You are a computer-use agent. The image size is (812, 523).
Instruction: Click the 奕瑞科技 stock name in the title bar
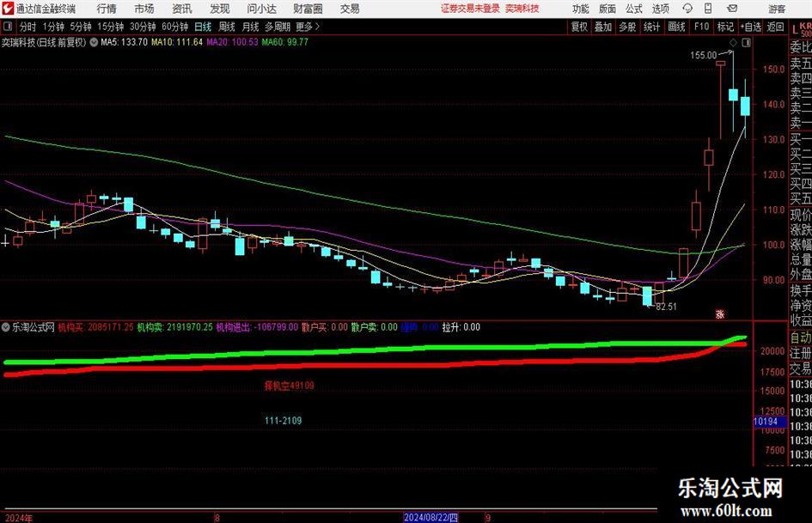click(522, 9)
